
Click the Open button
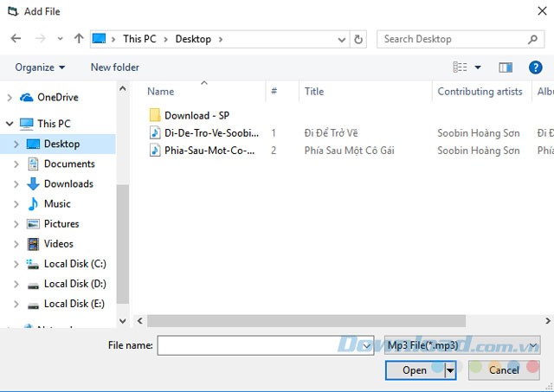415,370
